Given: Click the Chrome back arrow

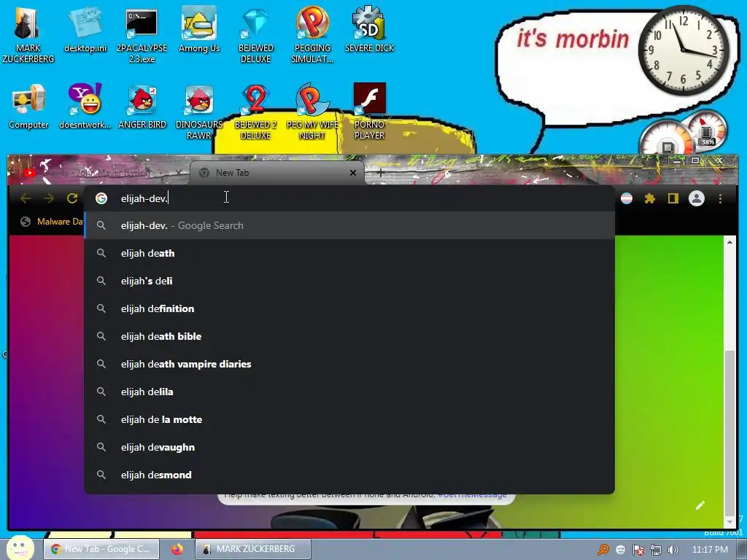Looking at the screenshot, I should (26, 198).
